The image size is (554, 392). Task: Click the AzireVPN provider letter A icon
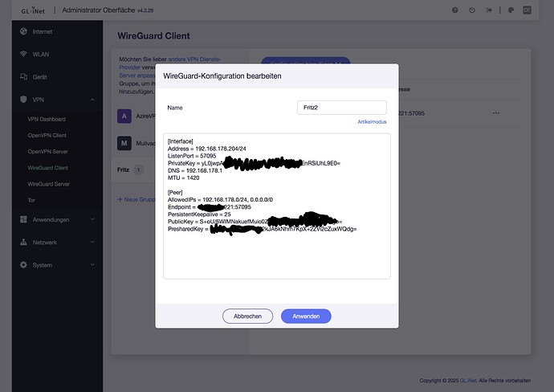pos(124,116)
